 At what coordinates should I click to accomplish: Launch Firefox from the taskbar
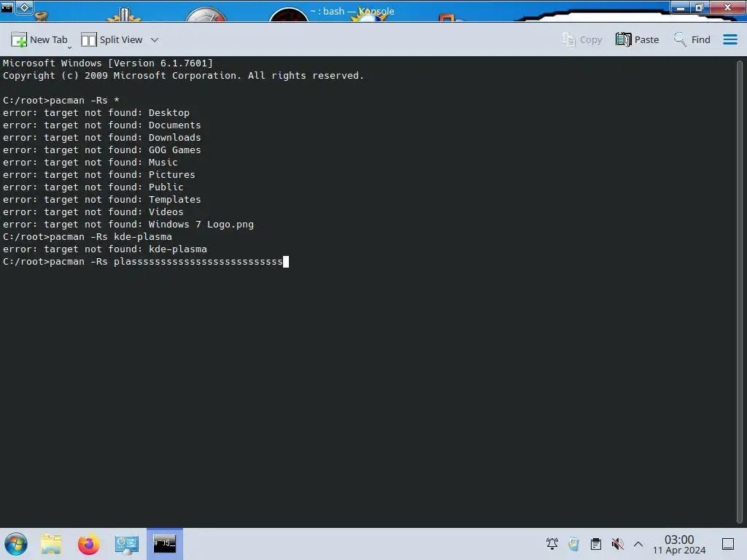88,544
